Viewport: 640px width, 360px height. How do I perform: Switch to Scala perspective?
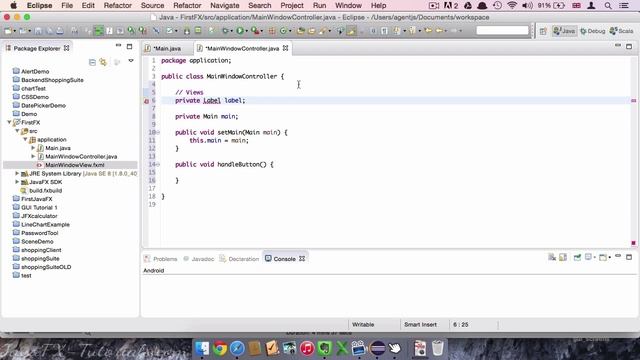tap(621, 31)
